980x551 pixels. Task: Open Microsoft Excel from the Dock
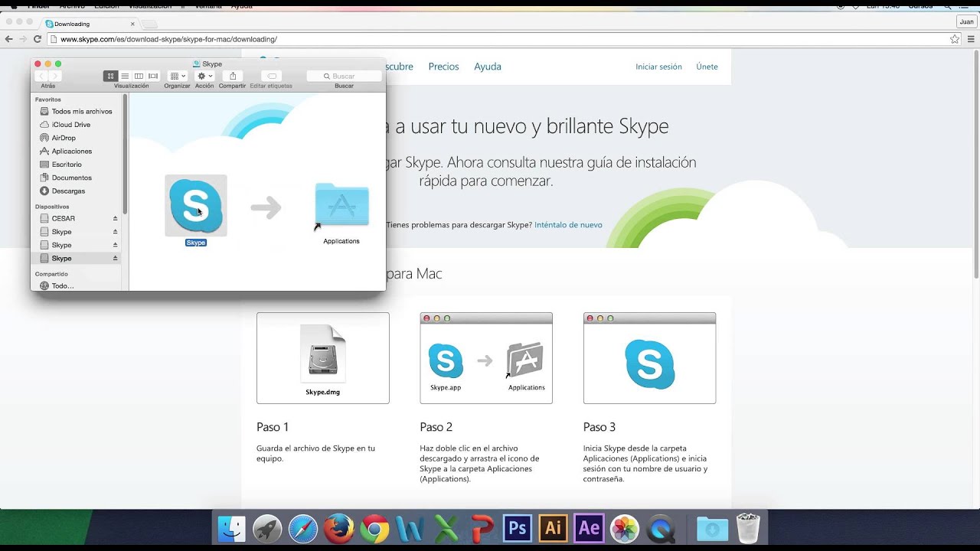(446, 529)
